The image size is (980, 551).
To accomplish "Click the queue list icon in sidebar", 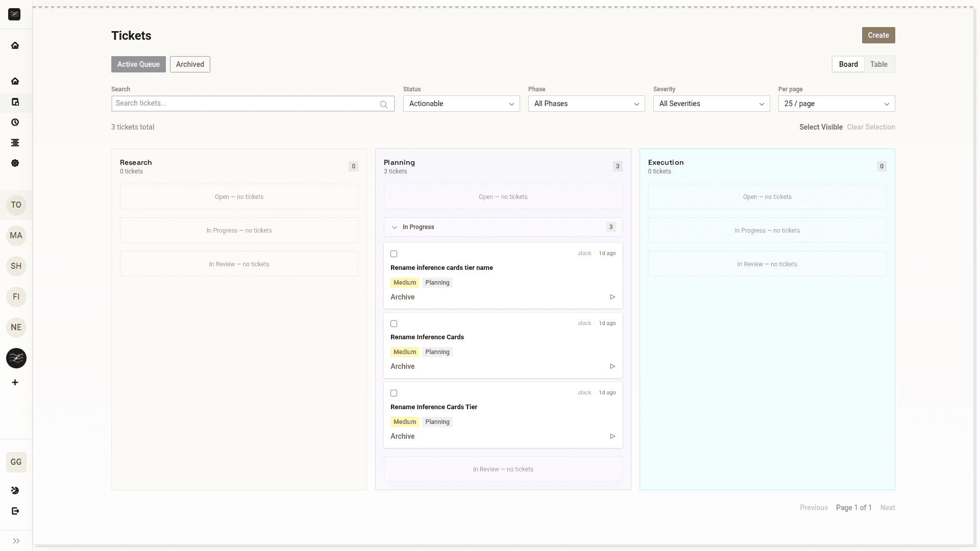I will 15,143.
